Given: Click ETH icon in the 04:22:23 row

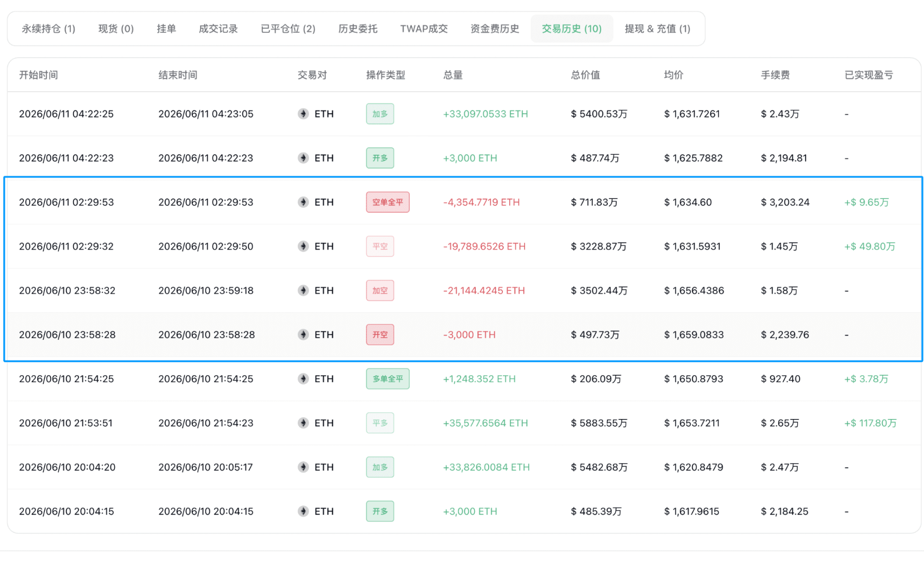Looking at the screenshot, I should click(x=303, y=158).
